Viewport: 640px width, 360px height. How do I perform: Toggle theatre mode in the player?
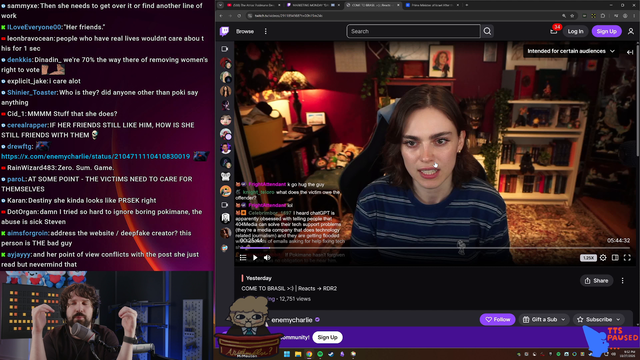[615, 258]
